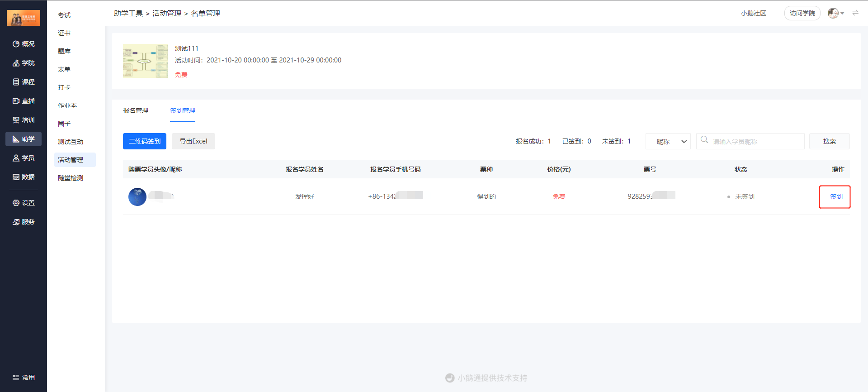Click the 二维码签到 button
Image resolution: width=868 pixels, height=392 pixels.
(x=145, y=141)
